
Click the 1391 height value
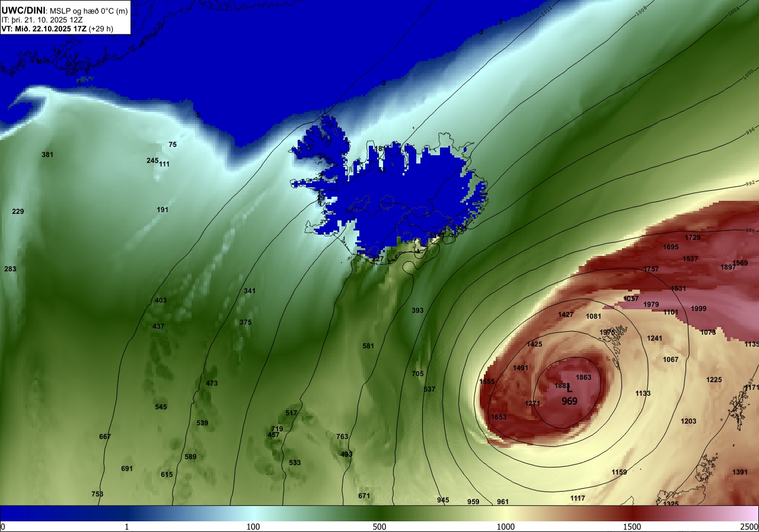pyautogui.click(x=740, y=472)
